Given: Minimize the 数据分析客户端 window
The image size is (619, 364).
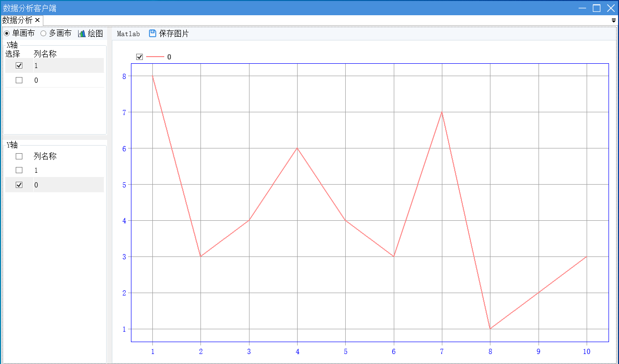Looking at the screenshot, I should [x=582, y=8].
